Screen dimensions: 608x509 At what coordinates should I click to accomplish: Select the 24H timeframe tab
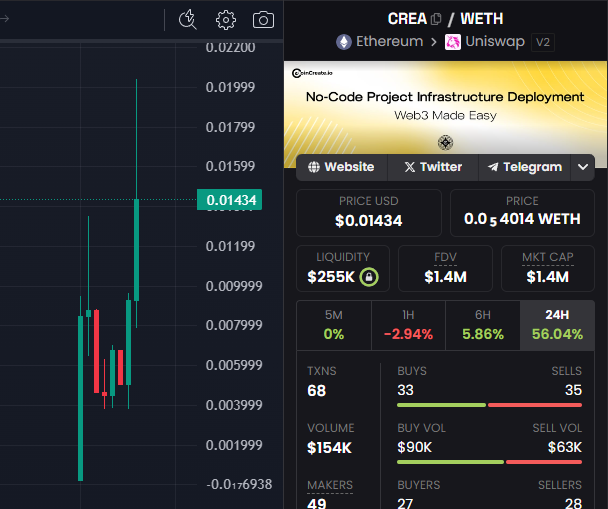557,325
